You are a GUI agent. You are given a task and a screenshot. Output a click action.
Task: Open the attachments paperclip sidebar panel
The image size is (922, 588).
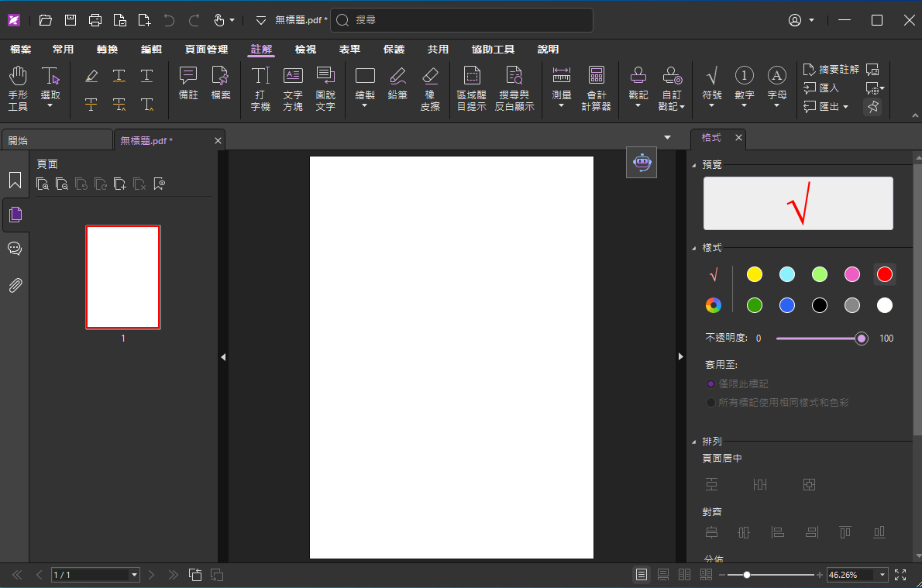click(x=15, y=285)
